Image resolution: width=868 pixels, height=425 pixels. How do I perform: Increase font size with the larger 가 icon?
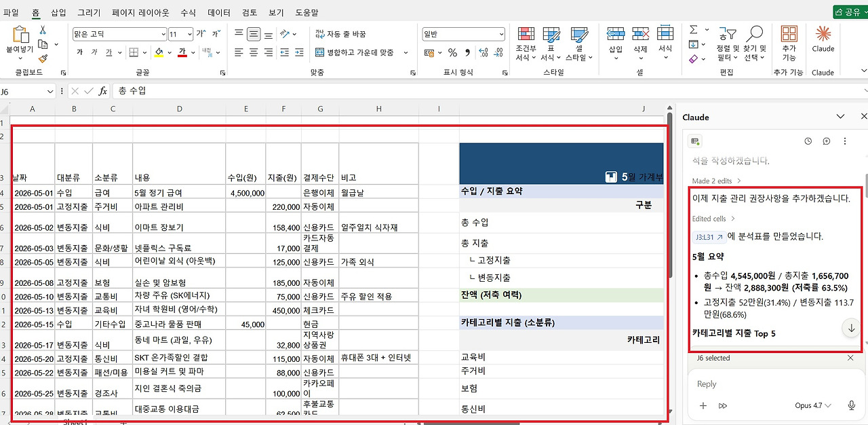point(201,34)
